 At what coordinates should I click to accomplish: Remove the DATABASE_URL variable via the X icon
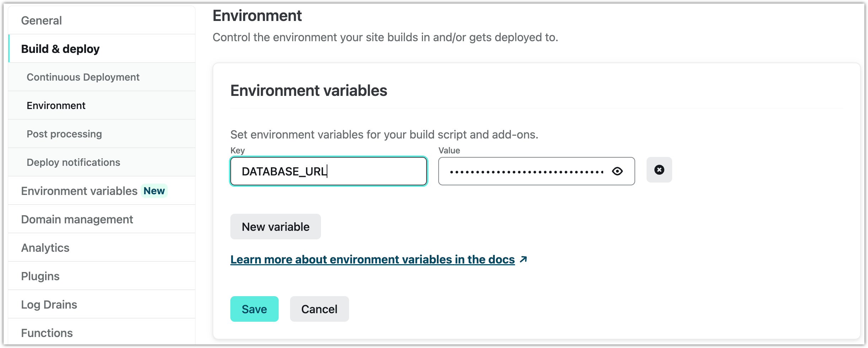659,170
